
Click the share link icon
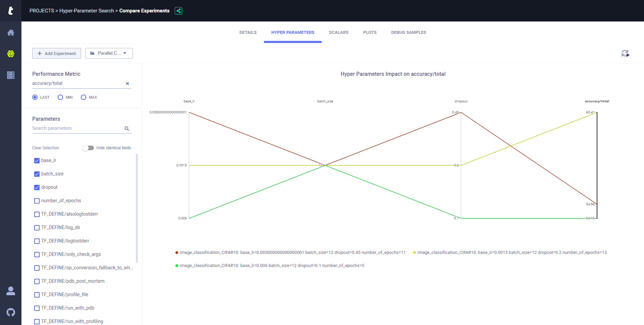pyautogui.click(x=178, y=11)
